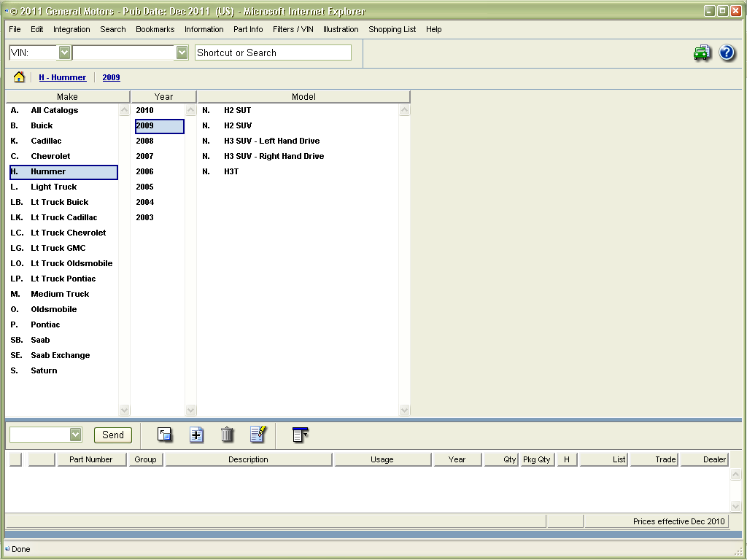Select the H3T model
The height and width of the screenshot is (560, 747).
(231, 171)
